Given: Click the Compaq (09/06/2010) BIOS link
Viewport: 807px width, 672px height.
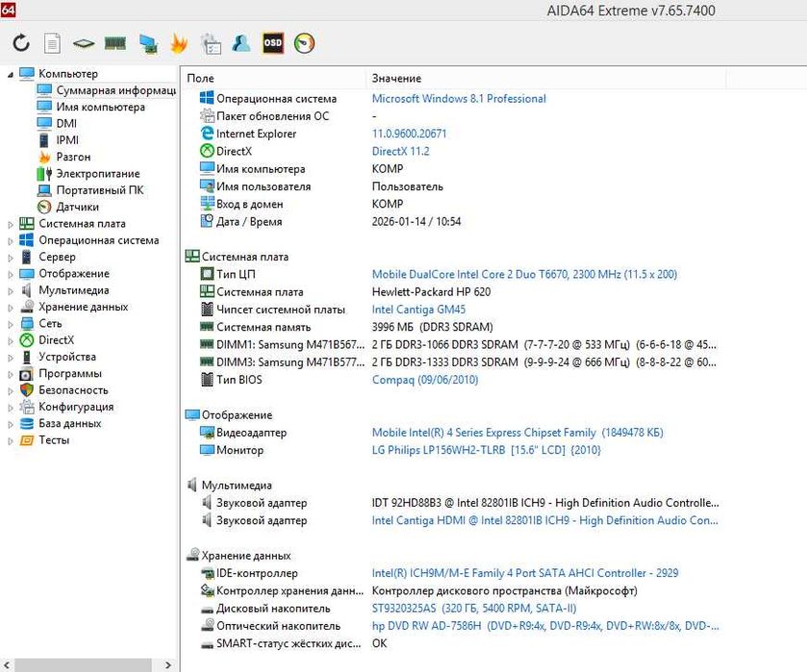Looking at the screenshot, I should (x=425, y=380).
